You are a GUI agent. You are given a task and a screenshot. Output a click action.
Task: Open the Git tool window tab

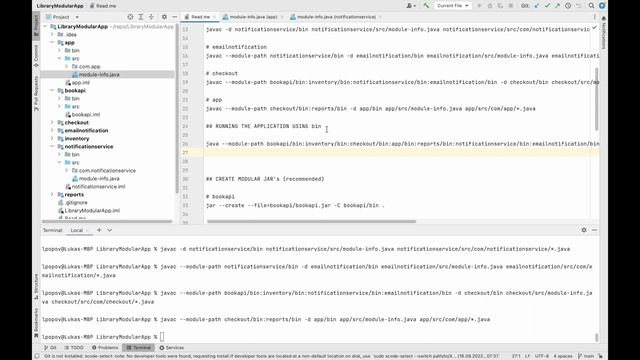coord(51,348)
